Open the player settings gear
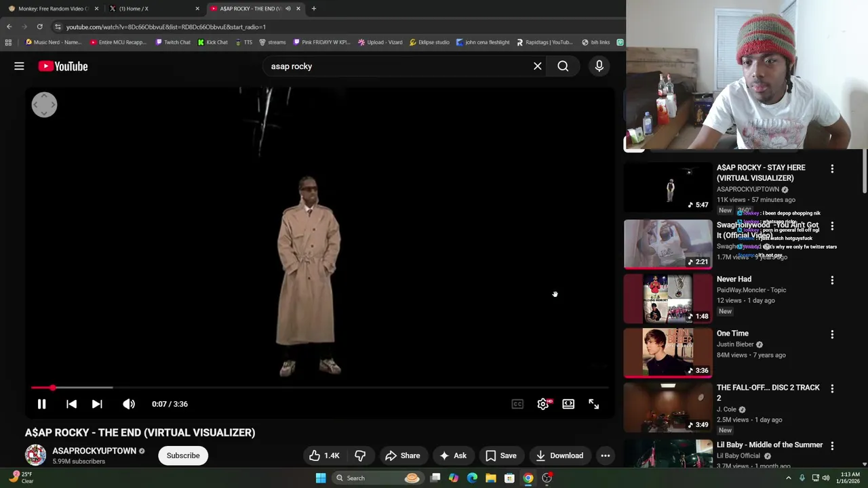 (x=543, y=404)
